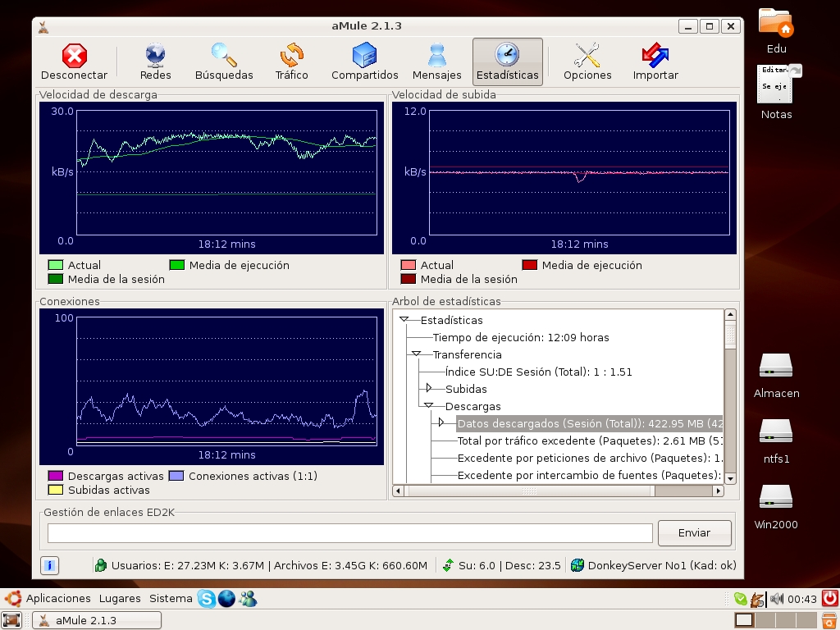This screenshot has width=840, height=630.
Task: Click the Enviar button
Action: coord(694,533)
